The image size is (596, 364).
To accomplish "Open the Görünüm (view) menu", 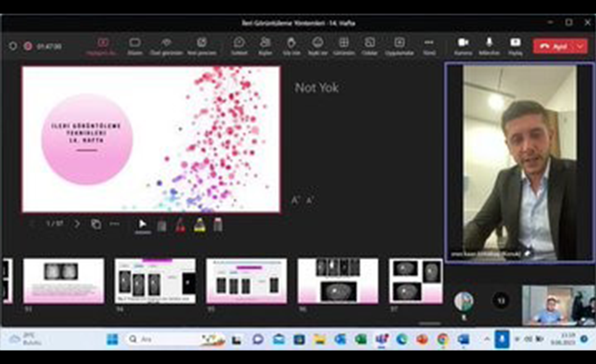I will (x=344, y=45).
